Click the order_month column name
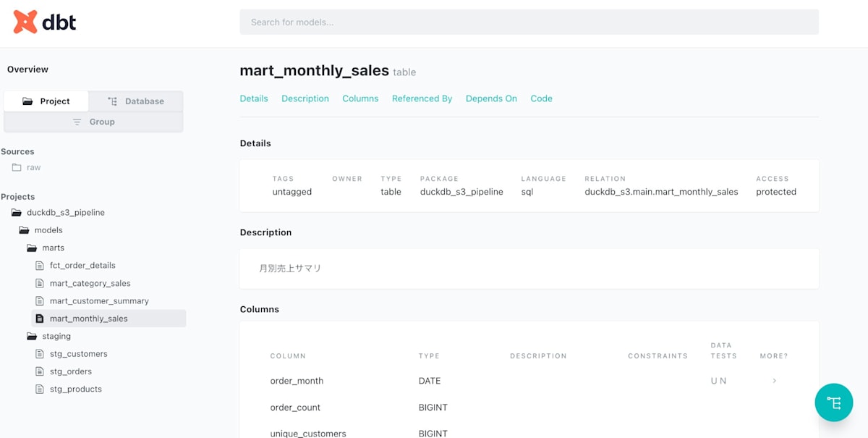 (x=297, y=381)
